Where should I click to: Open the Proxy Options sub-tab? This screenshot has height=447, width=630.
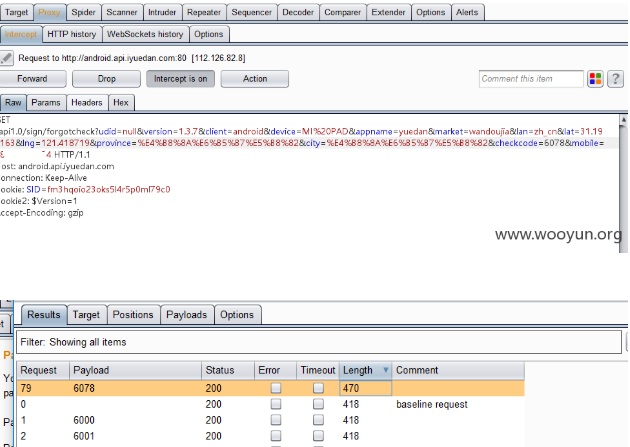(x=209, y=34)
